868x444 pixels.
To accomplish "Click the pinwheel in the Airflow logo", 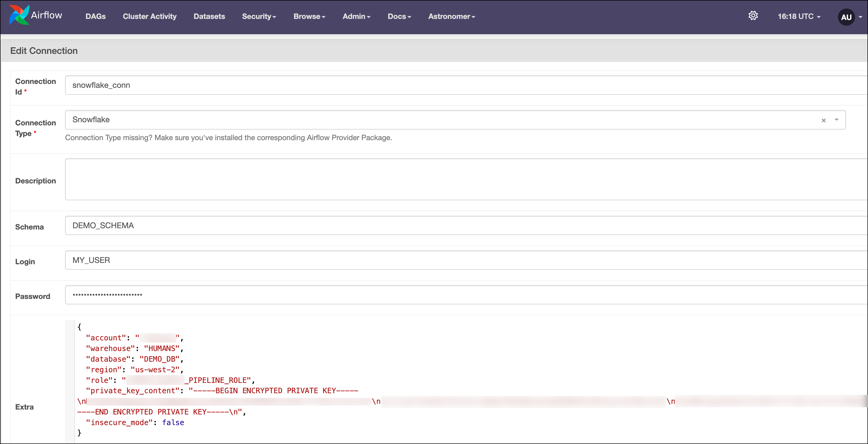I will [19, 15].
